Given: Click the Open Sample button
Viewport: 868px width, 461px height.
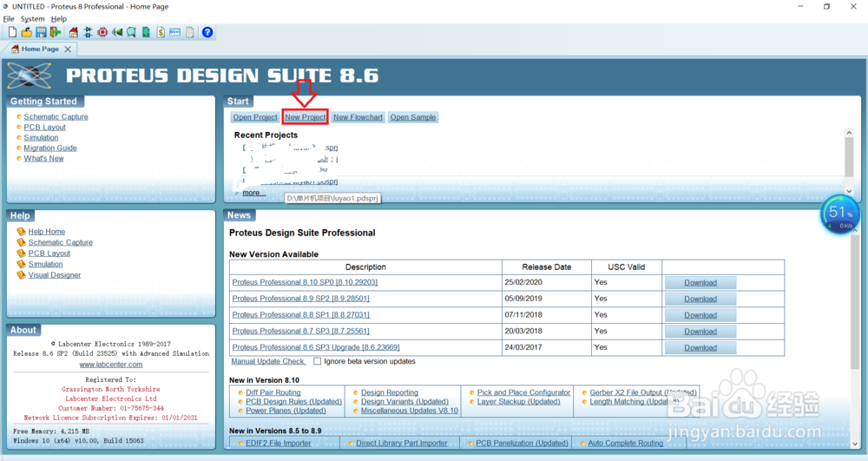Looking at the screenshot, I should [413, 117].
